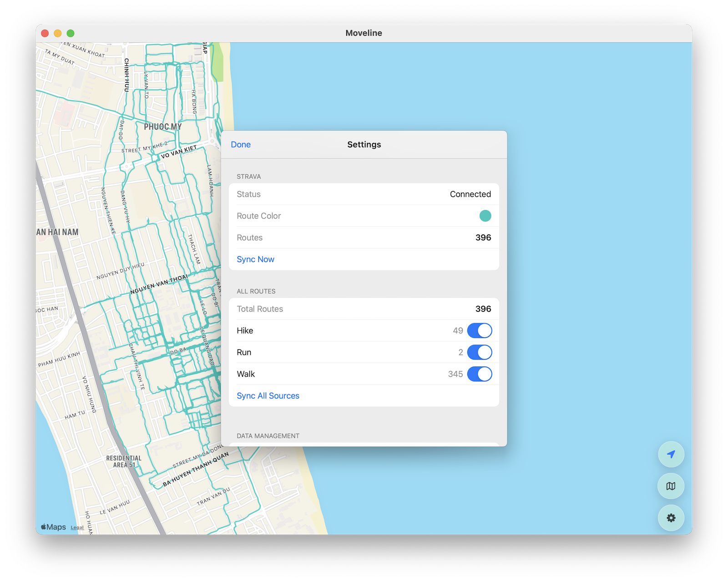The width and height of the screenshot is (728, 582).
Task: Open the map style button
Action: click(x=671, y=486)
